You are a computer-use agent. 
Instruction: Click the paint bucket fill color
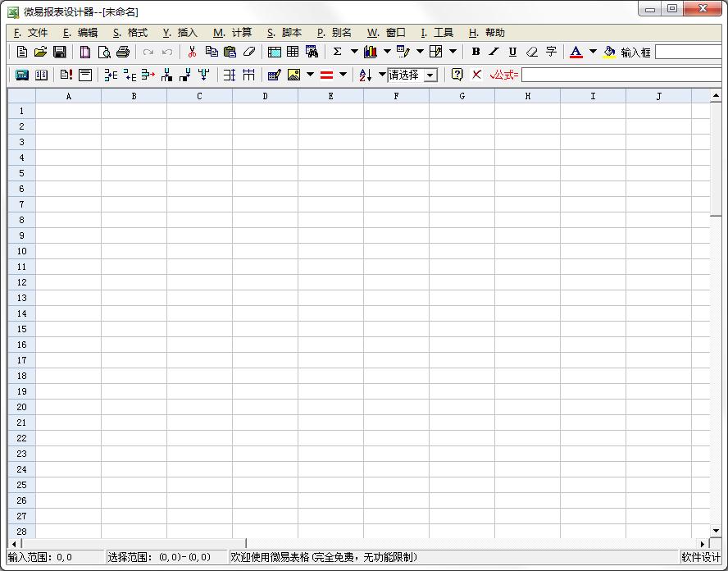(609, 52)
